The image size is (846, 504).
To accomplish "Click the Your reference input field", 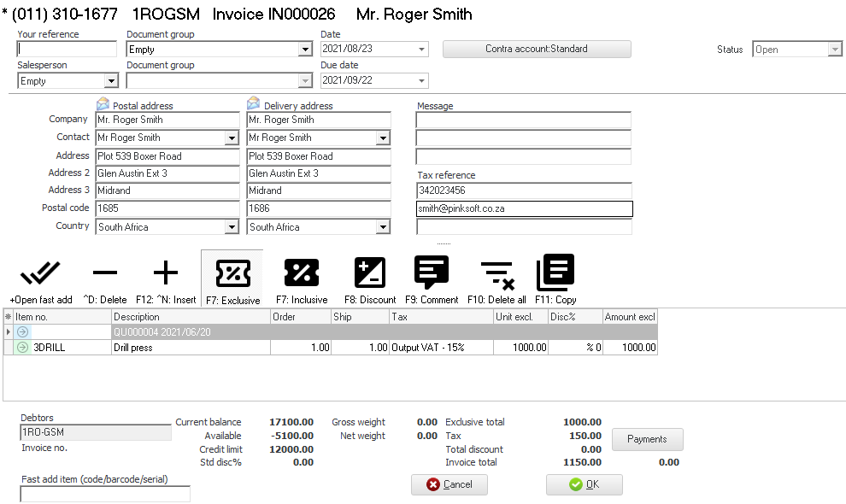I will (x=67, y=50).
